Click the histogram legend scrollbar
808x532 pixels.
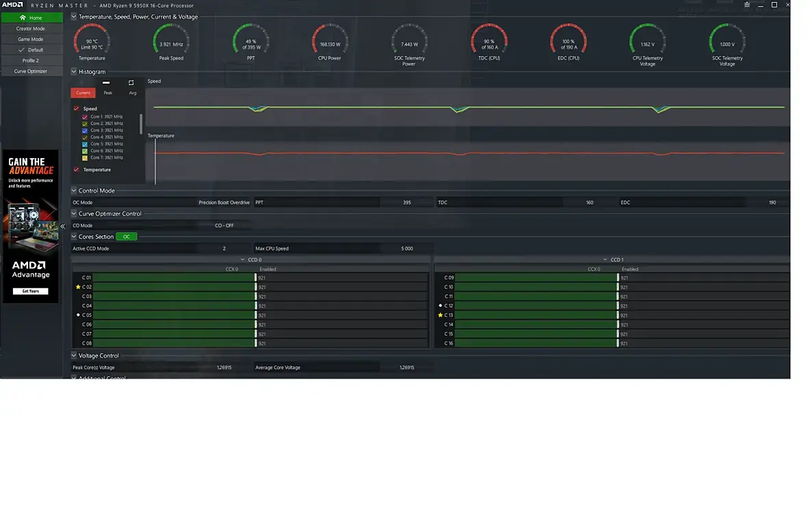pyautogui.click(x=140, y=124)
